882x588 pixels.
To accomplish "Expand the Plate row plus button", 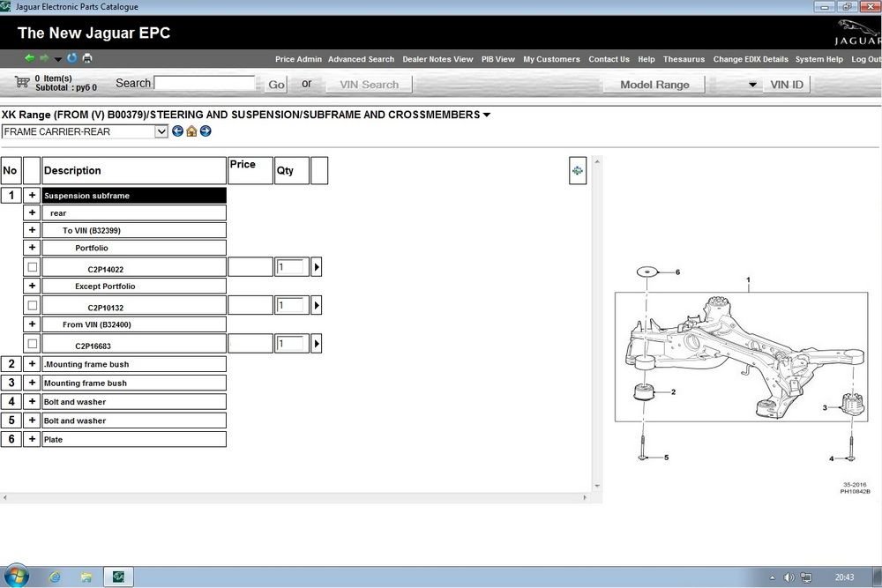I will (32, 439).
